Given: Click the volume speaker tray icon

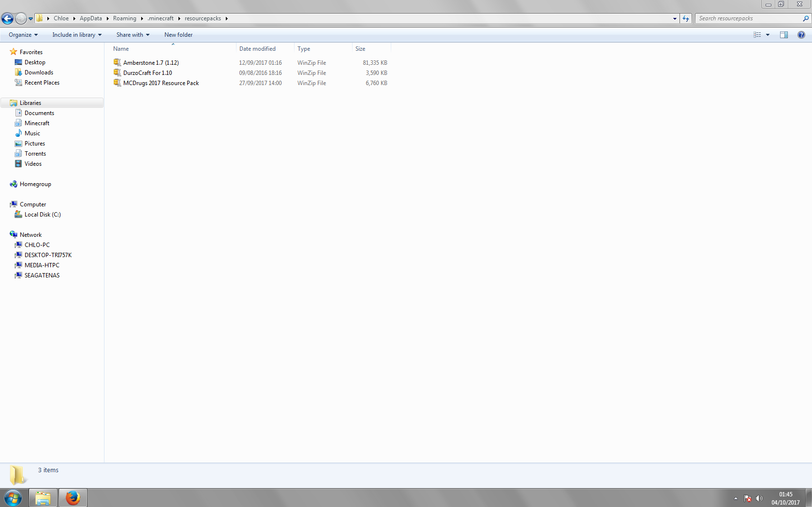Looking at the screenshot, I should coord(759,498).
